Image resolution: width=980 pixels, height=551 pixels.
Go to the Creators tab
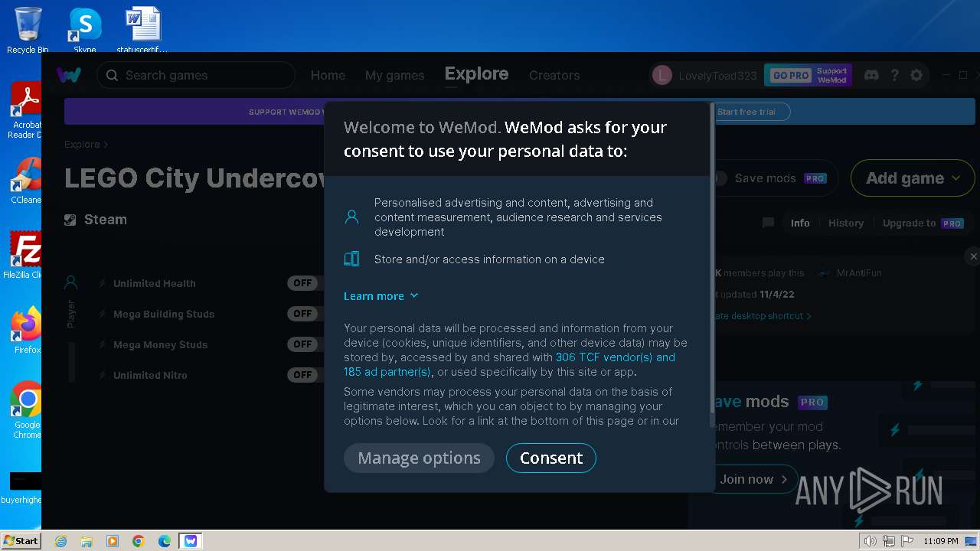(554, 75)
